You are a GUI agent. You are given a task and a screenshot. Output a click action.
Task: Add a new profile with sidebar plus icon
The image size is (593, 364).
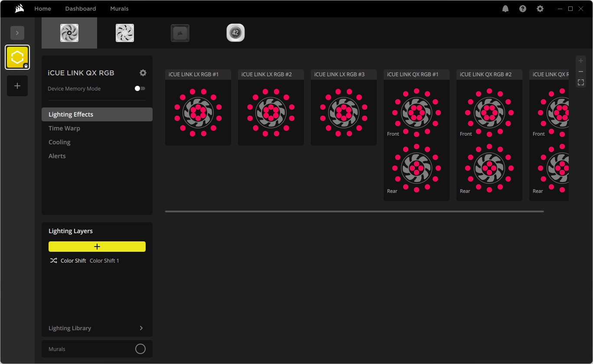click(17, 86)
